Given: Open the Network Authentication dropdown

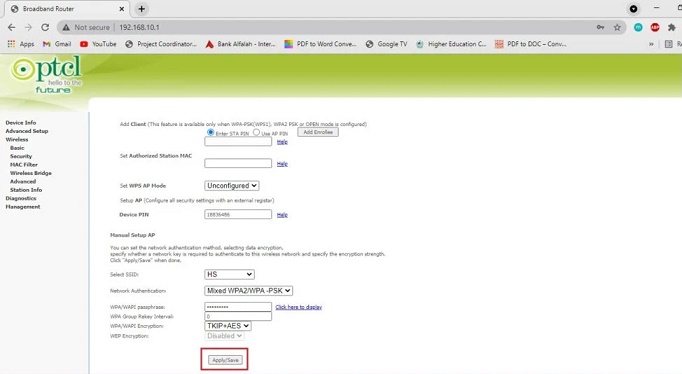Looking at the screenshot, I should 248,291.
